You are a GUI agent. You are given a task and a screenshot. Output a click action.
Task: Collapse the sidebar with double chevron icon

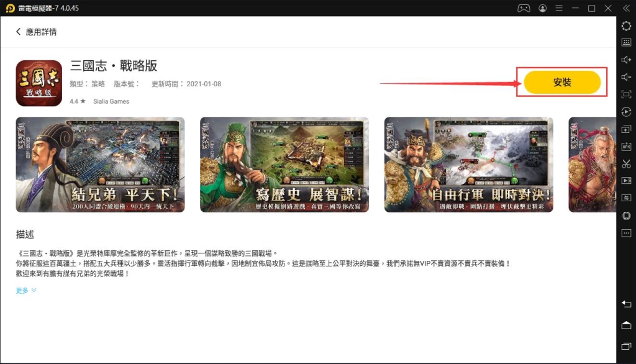pyautogui.click(x=626, y=8)
